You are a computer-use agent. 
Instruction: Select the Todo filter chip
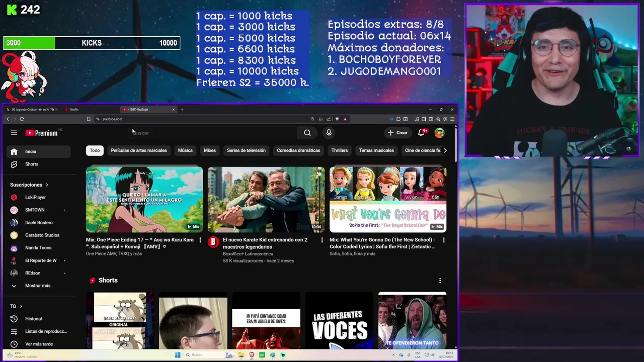click(x=95, y=150)
